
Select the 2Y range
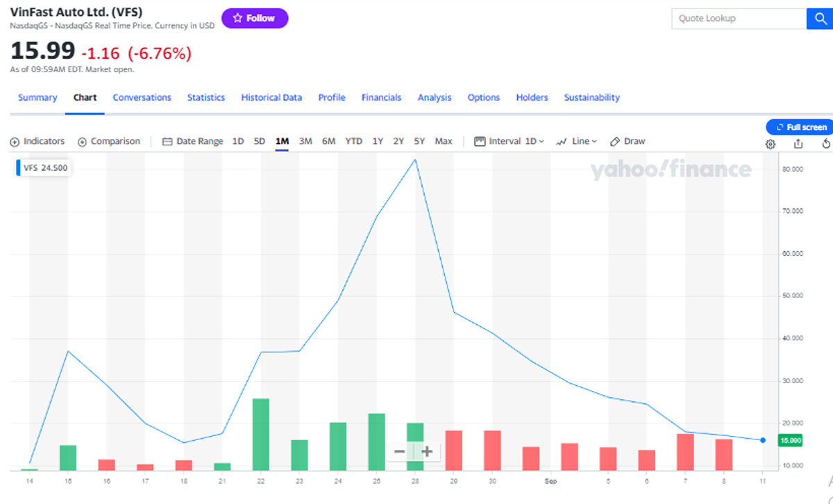click(398, 141)
